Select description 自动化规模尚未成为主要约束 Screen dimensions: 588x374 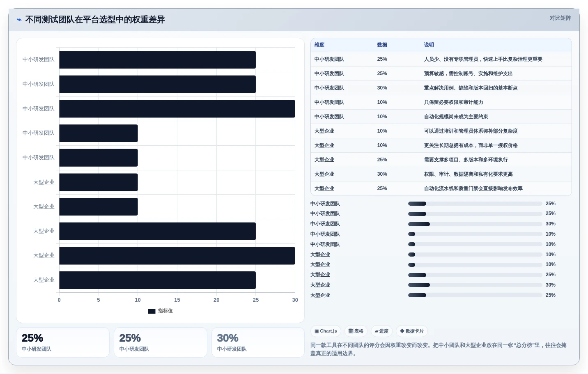point(456,117)
